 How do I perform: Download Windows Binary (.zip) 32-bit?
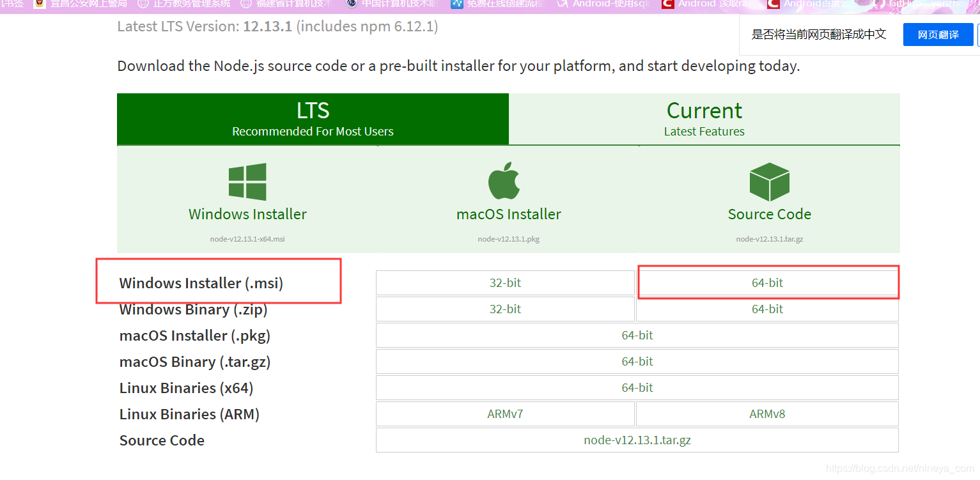[x=505, y=309]
